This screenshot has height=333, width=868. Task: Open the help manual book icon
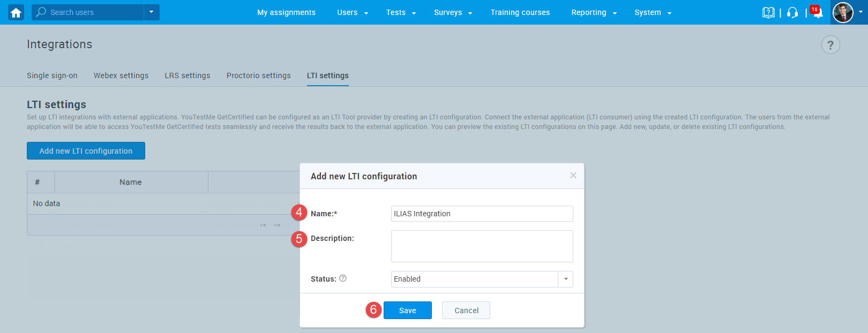pos(768,12)
